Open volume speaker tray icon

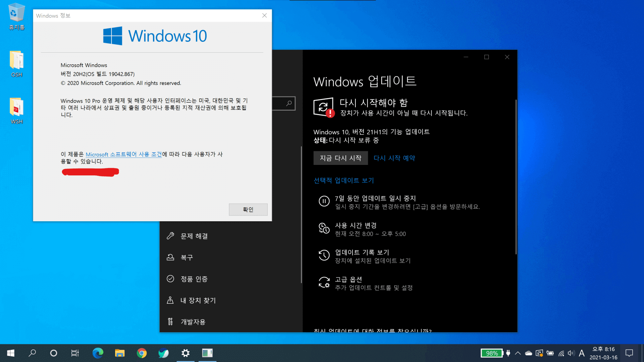click(x=571, y=353)
